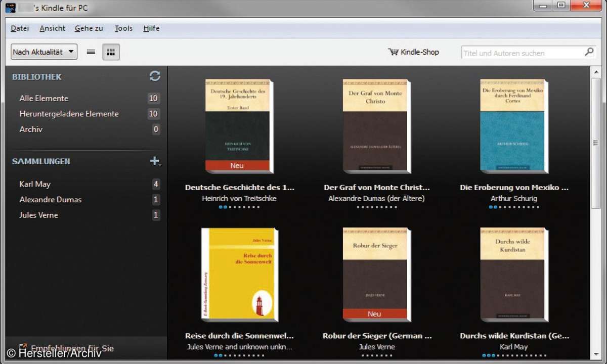The image size is (607, 364).
Task: Click the count badge 4 beside Karl May
Action: (x=156, y=184)
